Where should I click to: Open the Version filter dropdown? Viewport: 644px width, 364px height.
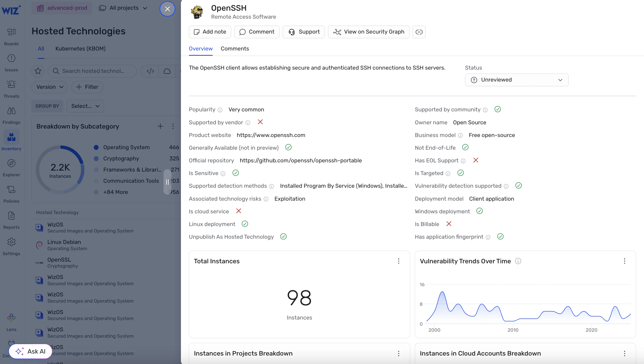pyautogui.click(x=50, y=87)
